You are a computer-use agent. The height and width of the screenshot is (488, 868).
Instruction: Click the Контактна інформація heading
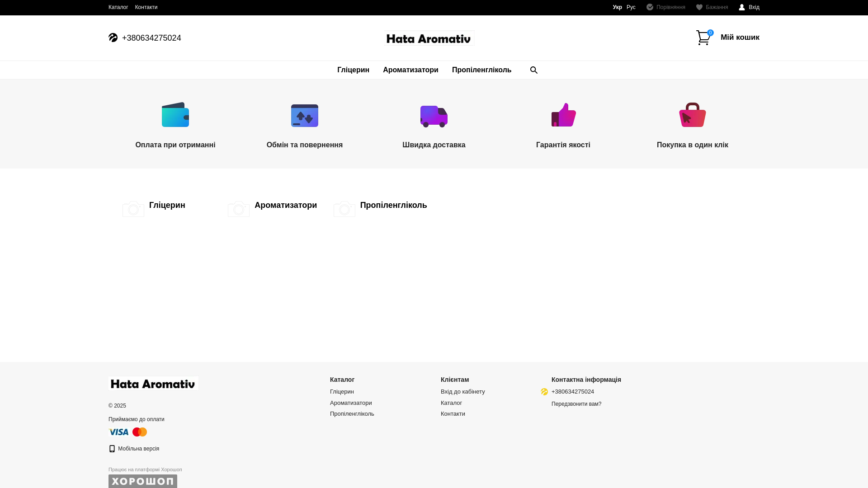[x=586, y=380]
